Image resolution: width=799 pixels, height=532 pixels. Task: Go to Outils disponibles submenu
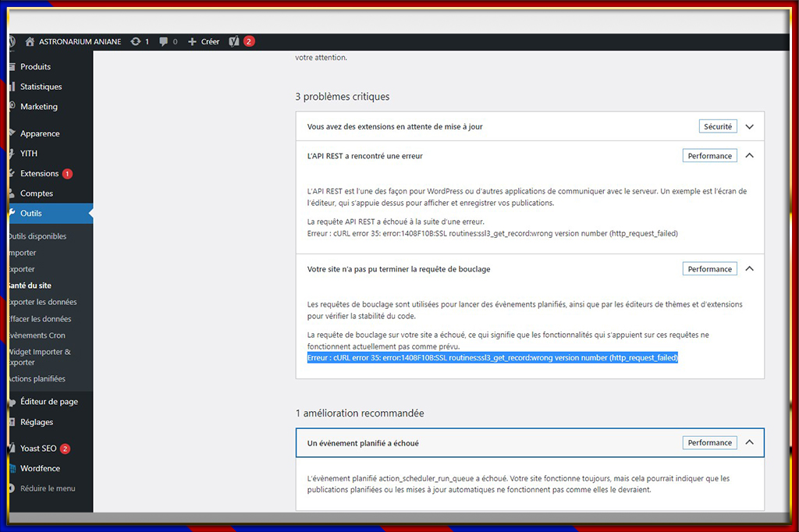[x=37, y=236]
